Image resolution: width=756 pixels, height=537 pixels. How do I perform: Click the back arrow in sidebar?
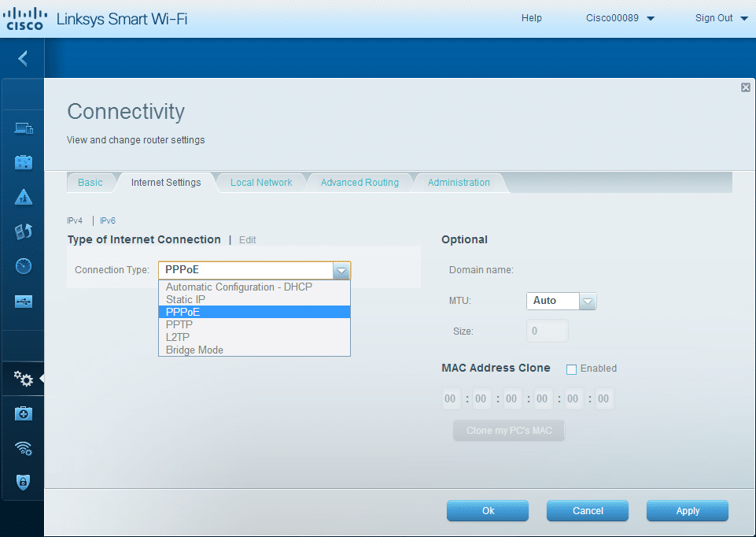23,58
